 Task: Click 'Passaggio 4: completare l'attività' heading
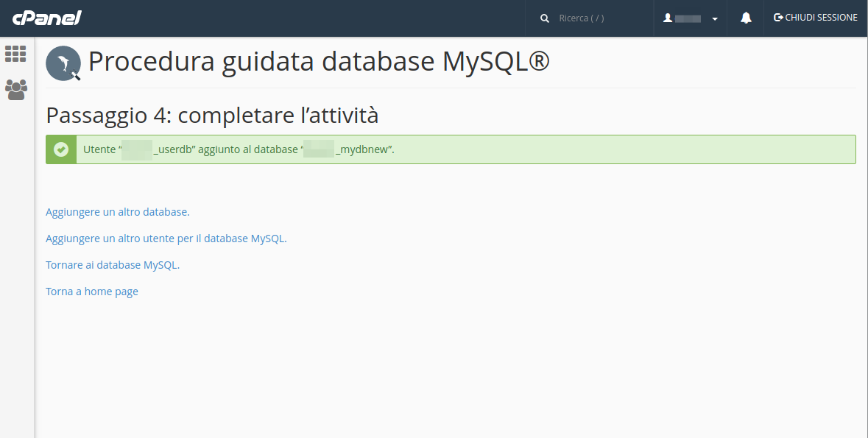tap(212, 115)
